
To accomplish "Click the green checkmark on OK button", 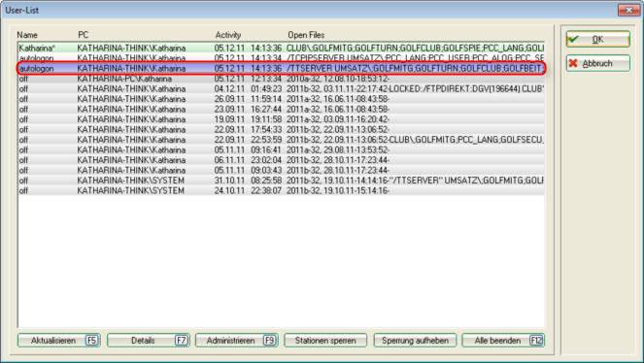I will pos(573,40).
